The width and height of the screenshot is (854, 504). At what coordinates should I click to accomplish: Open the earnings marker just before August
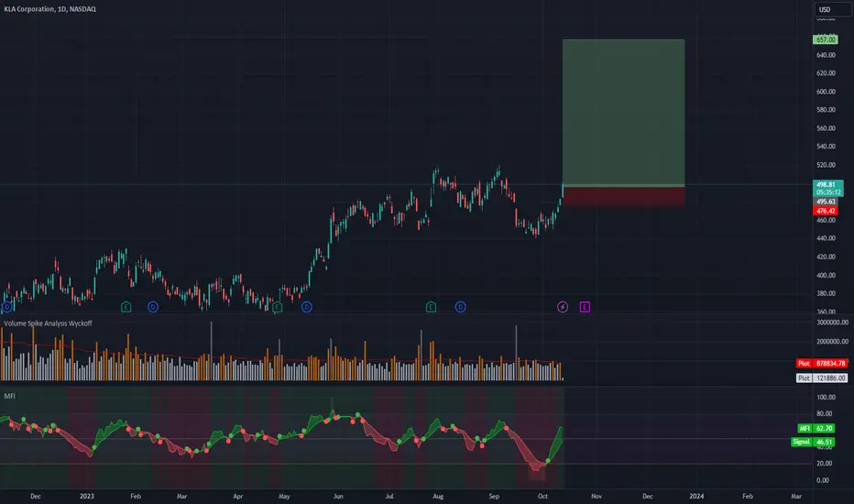pyautogui.click(x=431, y=307)
